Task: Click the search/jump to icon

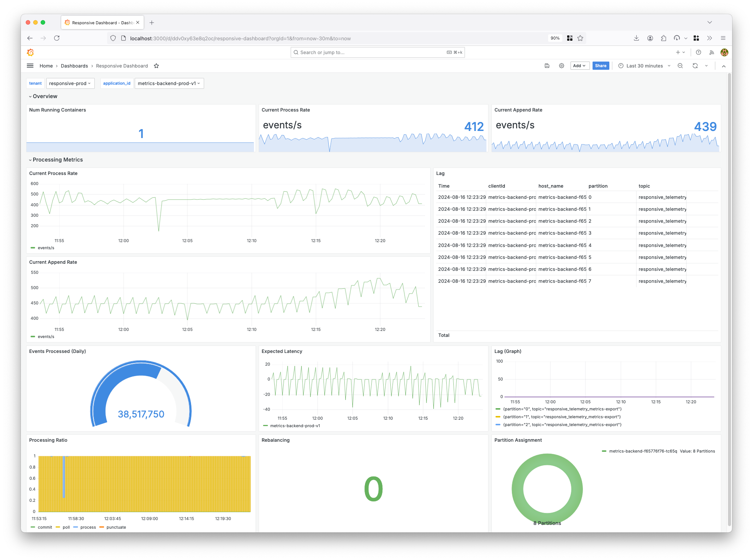Action: 295,52
